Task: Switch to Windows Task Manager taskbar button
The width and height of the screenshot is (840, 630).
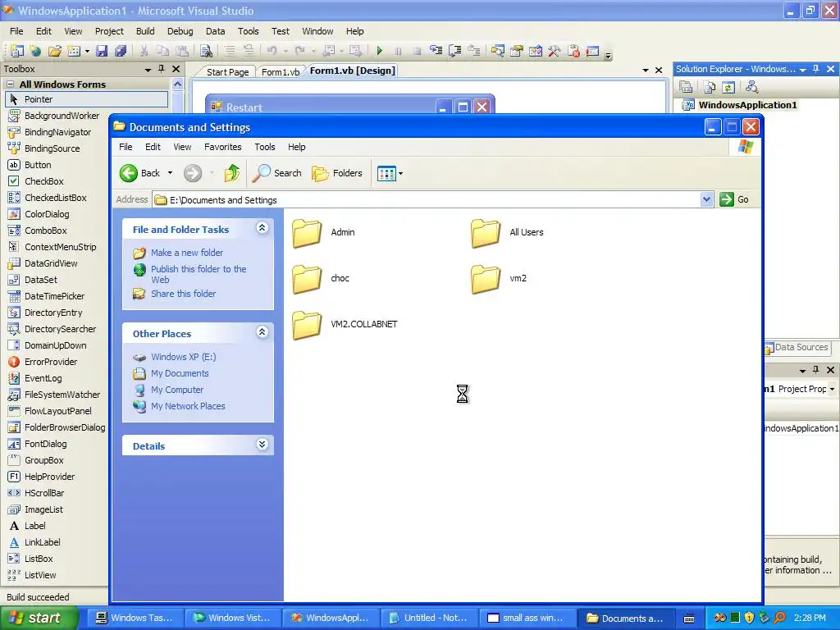Action: 135,618
